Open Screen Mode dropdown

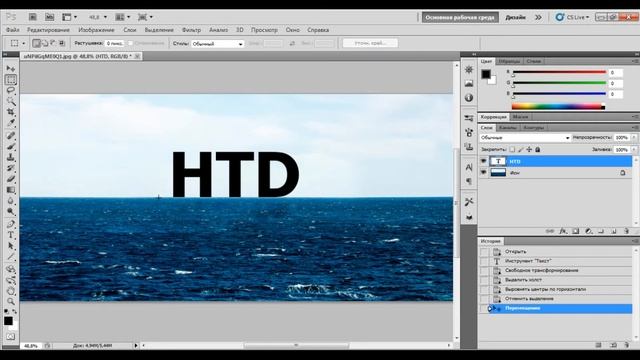(145, 17)
